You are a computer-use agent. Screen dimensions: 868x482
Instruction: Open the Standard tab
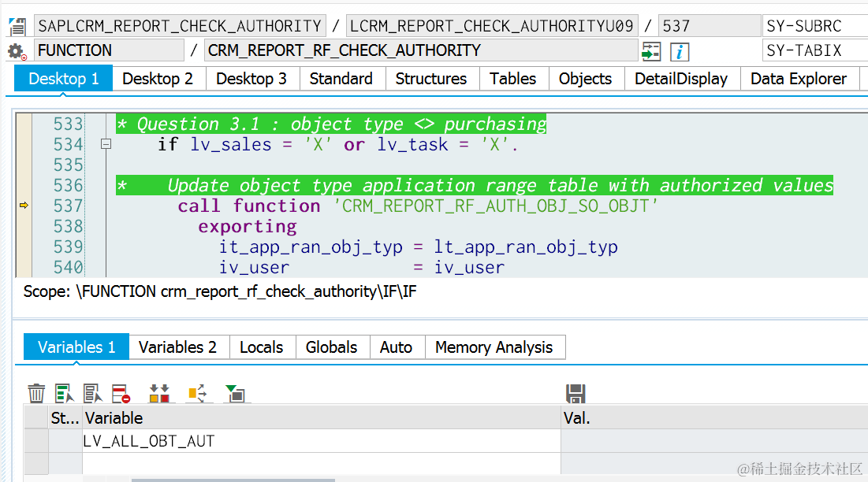[341, 79]
